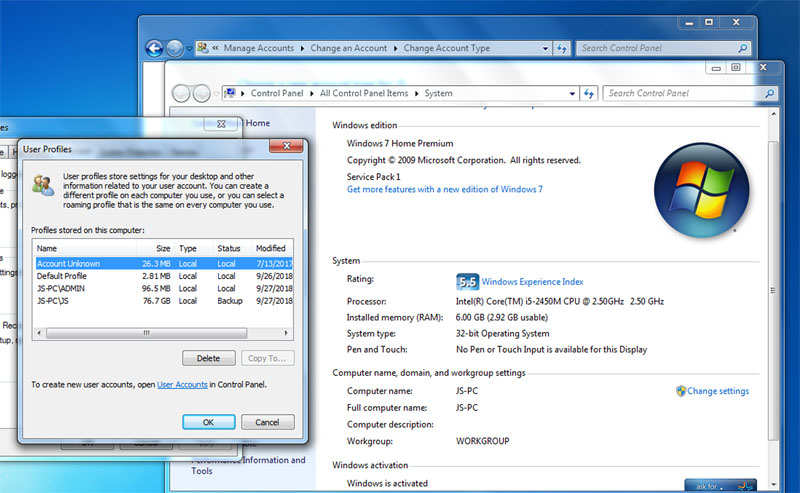The image size is (800, 493).
Task: Refresh the Change Account Type window address bar
Action: (562, 48)
